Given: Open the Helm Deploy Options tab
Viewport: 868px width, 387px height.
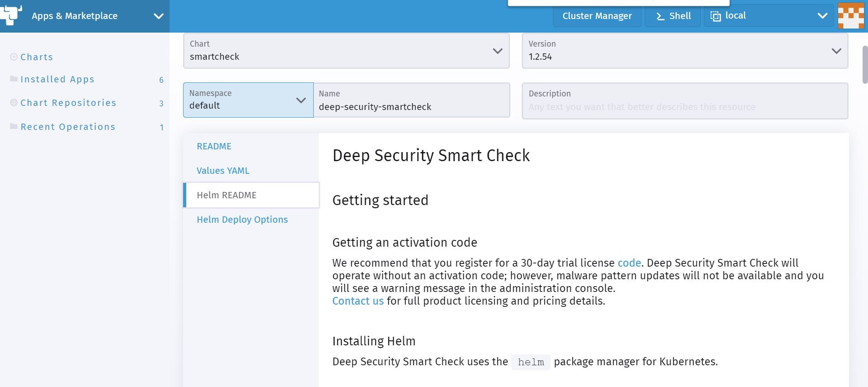Looking at the screenshot, I should coord(242,220).
